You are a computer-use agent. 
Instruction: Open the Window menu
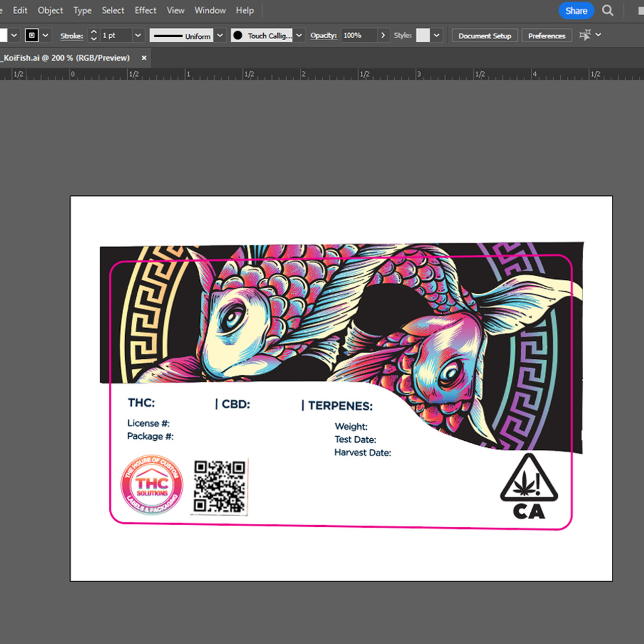click(210, 11)
